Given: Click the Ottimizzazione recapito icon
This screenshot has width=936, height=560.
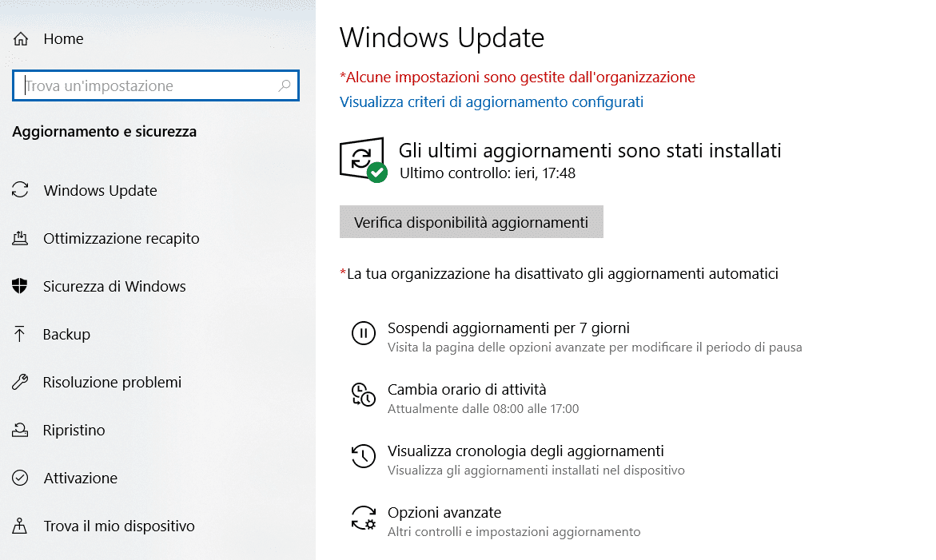Looking at the screenshot, I should coord(20,238).
